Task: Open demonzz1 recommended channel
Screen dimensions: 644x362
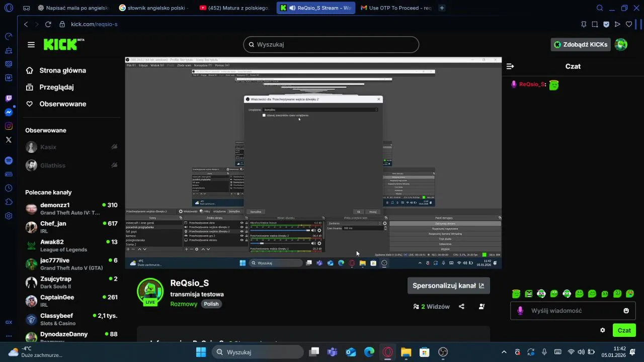Action: 71,209
